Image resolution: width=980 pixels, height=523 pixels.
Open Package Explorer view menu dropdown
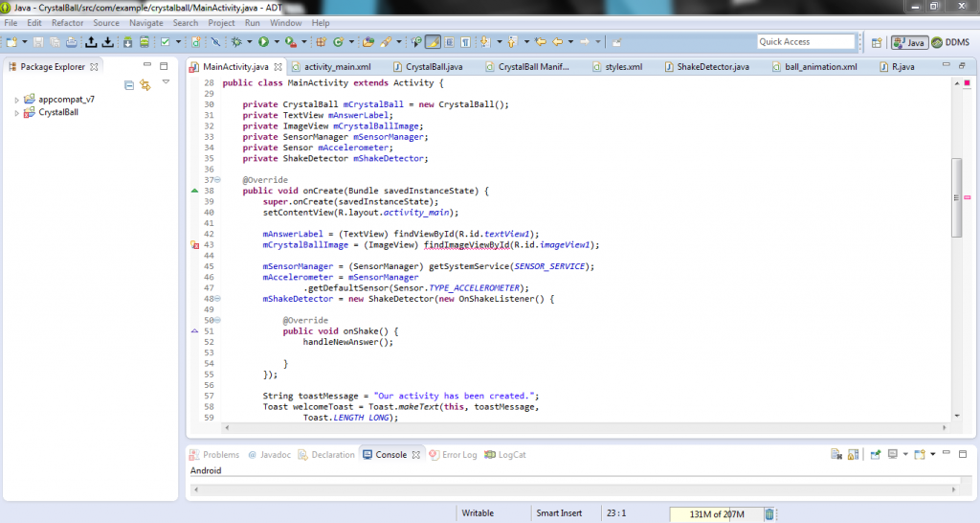click(x=166, y=83)
